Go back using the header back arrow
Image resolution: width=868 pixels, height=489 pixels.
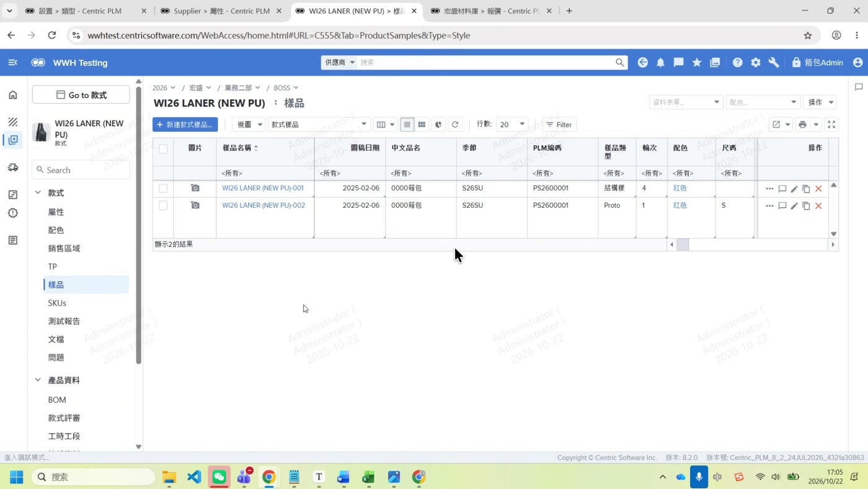pyautogui.click(x=642, y=63)
